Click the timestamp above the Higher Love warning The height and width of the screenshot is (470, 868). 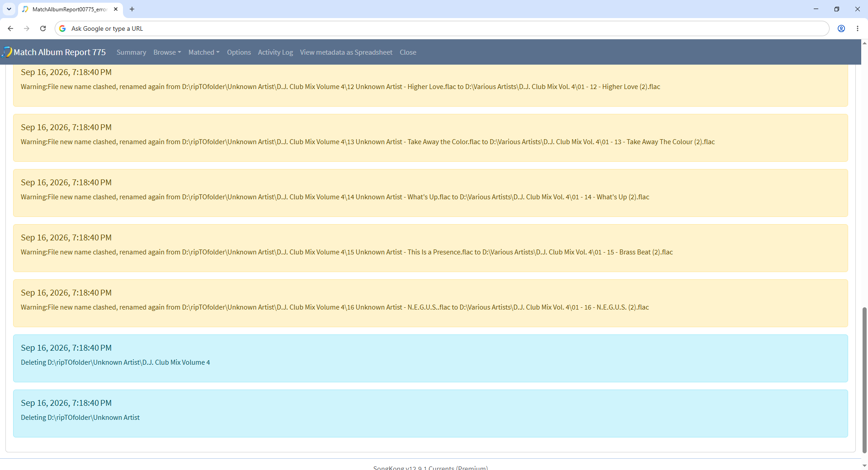click(66, 72)
